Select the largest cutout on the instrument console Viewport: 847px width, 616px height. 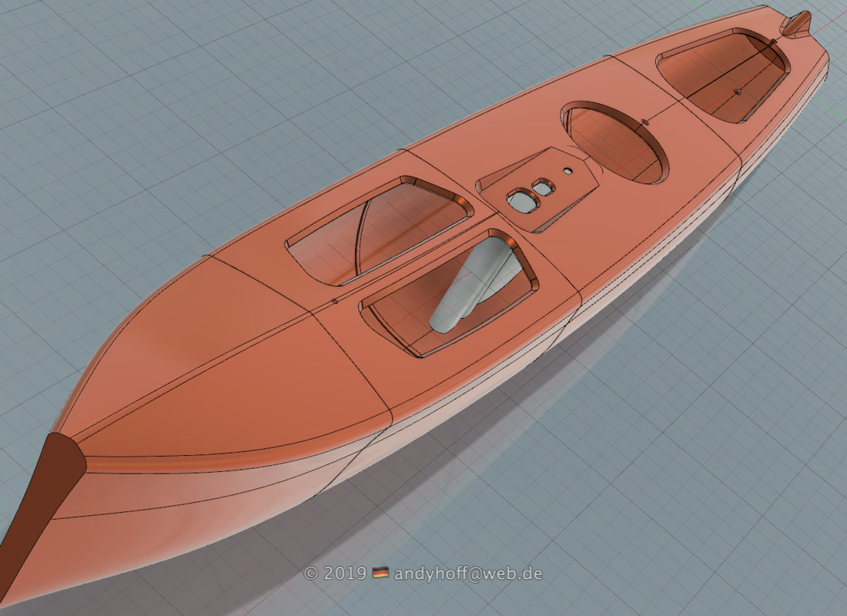523,200
